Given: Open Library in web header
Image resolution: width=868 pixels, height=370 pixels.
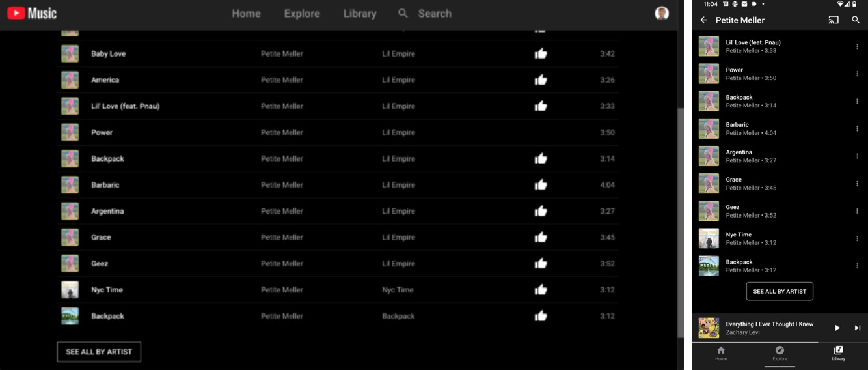Looking at the screenshot, I should 360,13.
